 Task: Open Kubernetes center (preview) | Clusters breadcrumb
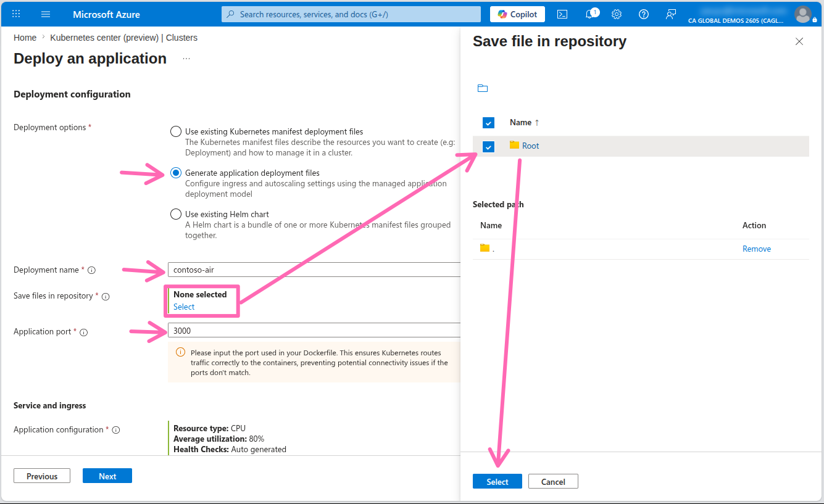123,38
